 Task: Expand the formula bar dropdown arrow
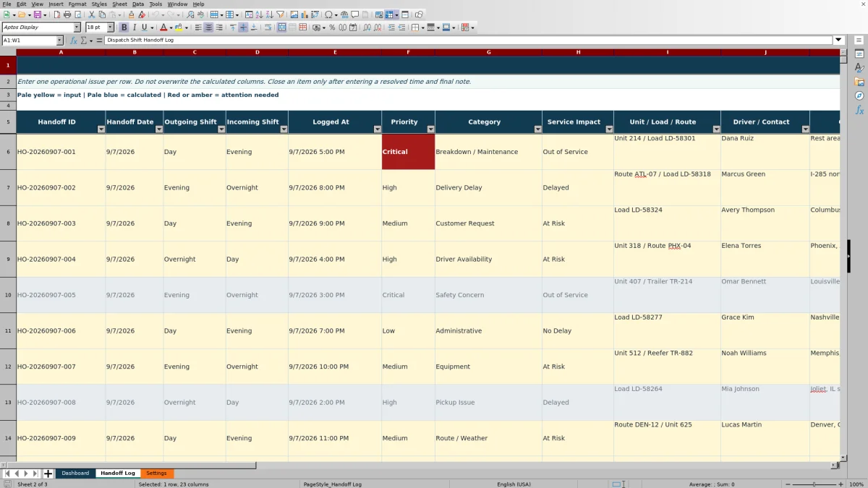point(839,40)
